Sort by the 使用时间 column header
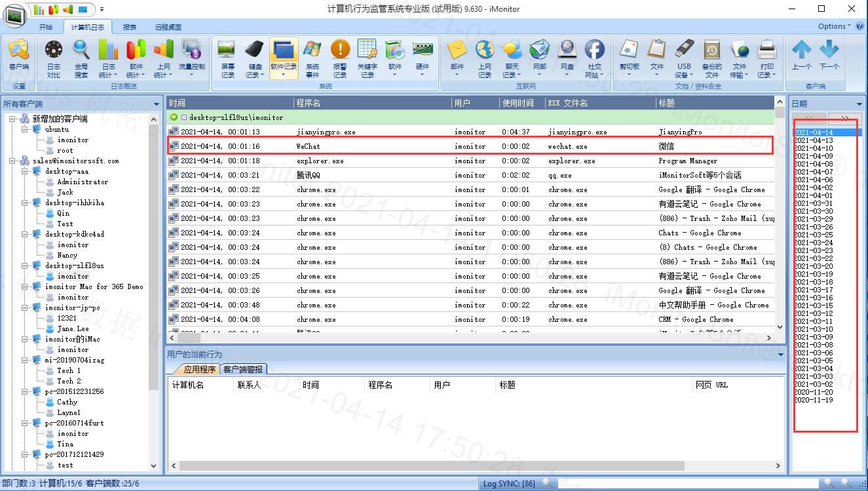 pyautogui.click(x=522, y=103)
